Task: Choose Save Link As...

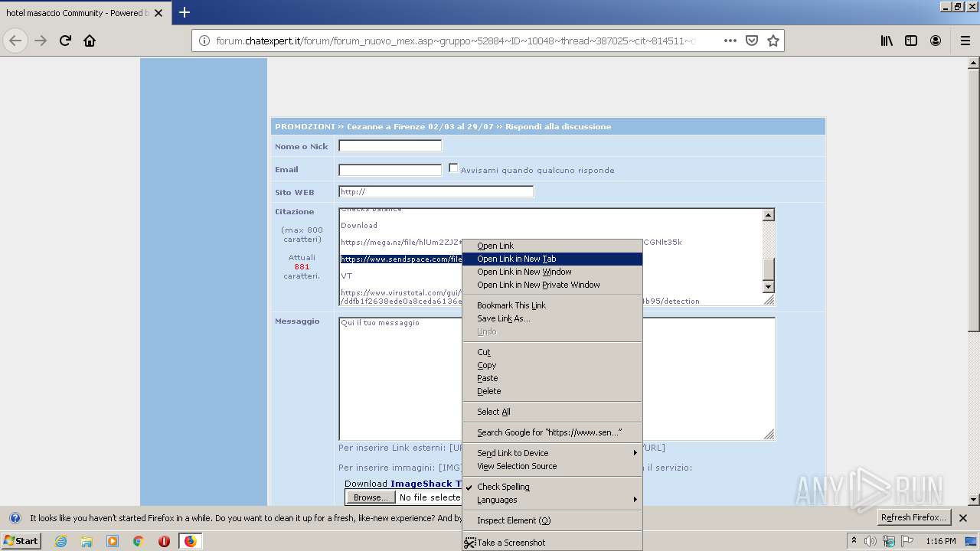Action: 552,318
